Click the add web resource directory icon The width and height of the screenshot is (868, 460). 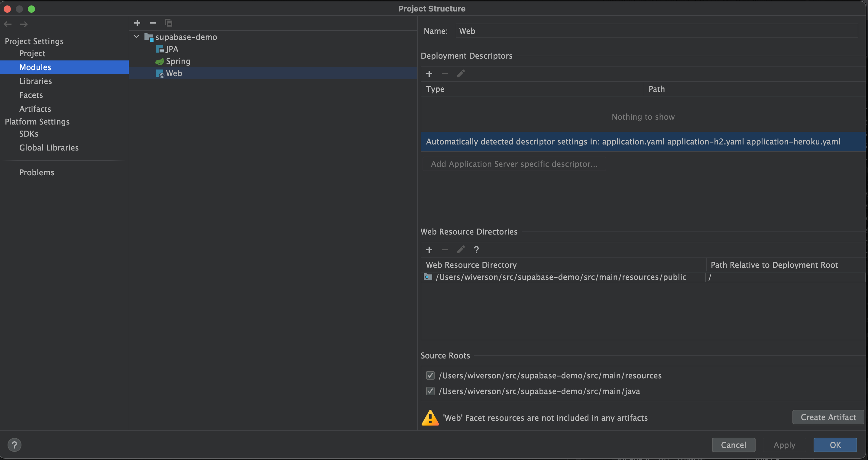point(429,249)
